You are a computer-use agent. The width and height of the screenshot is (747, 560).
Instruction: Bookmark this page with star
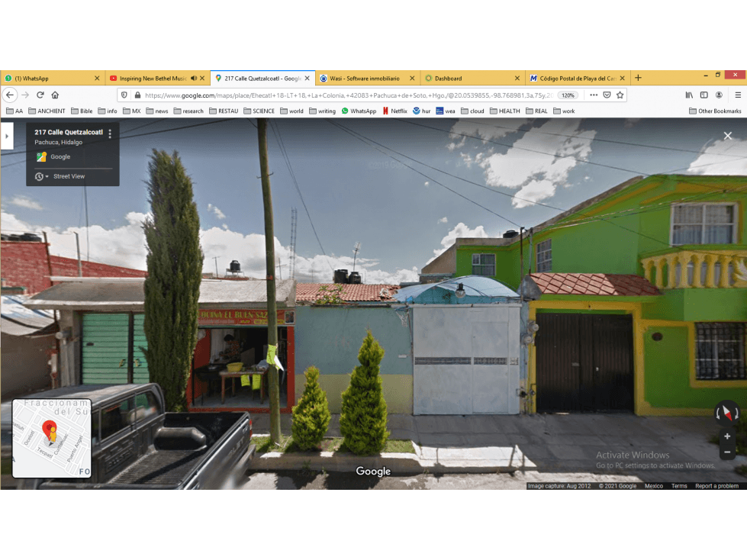(x=620, y=95)
